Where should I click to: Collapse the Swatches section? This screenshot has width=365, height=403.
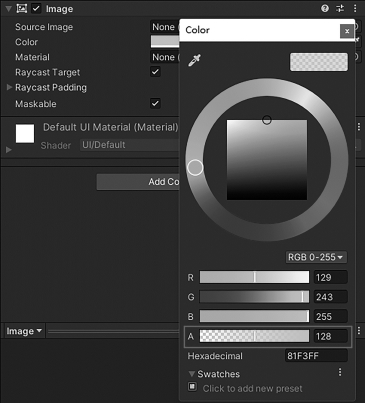192,374
